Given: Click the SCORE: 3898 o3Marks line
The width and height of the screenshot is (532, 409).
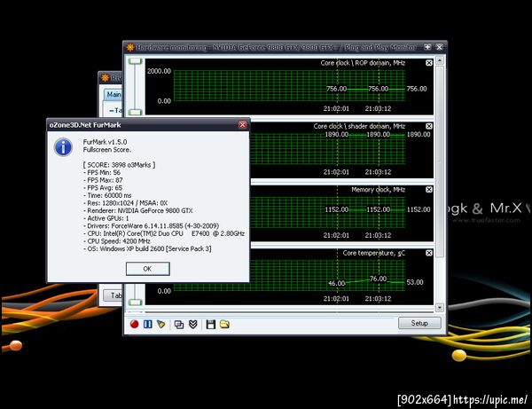Looking at the screenshot, I should click(119, 165).
